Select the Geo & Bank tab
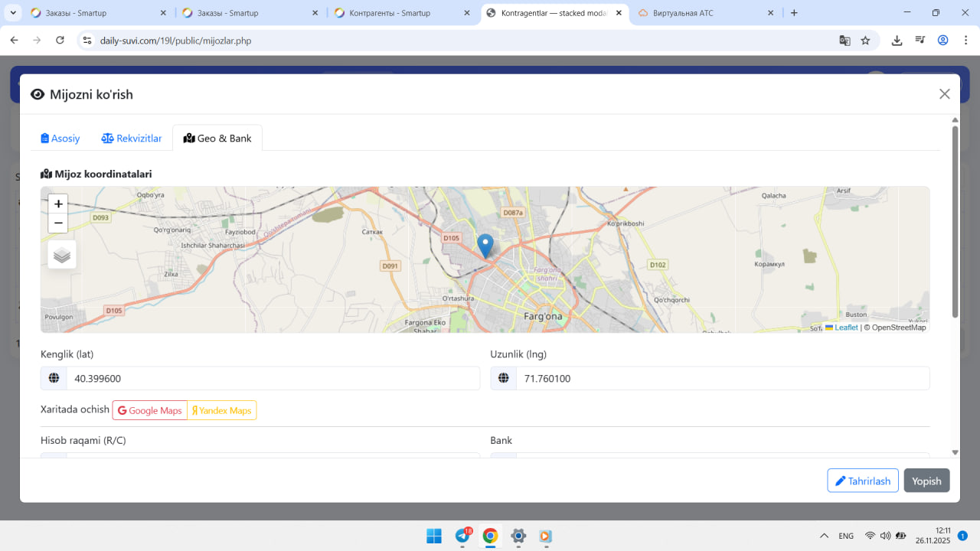The image size is (980, 551). pyautogui.click(x=217, y=139)
